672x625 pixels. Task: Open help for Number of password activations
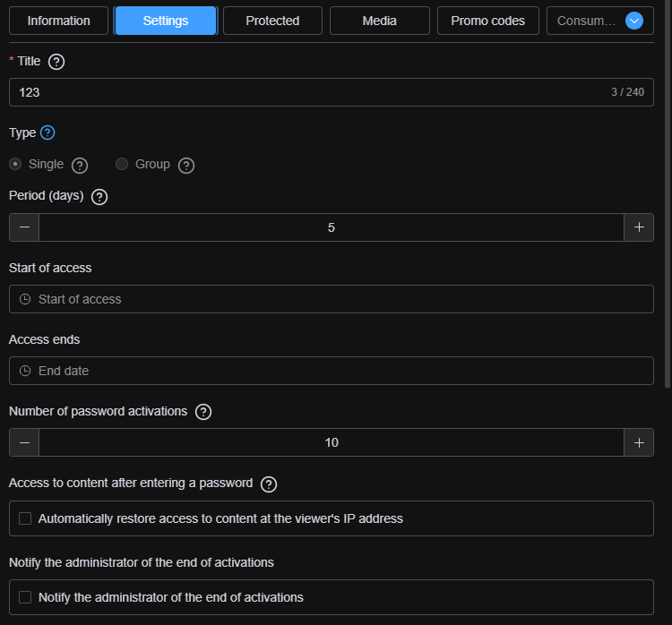coord(203,412)
